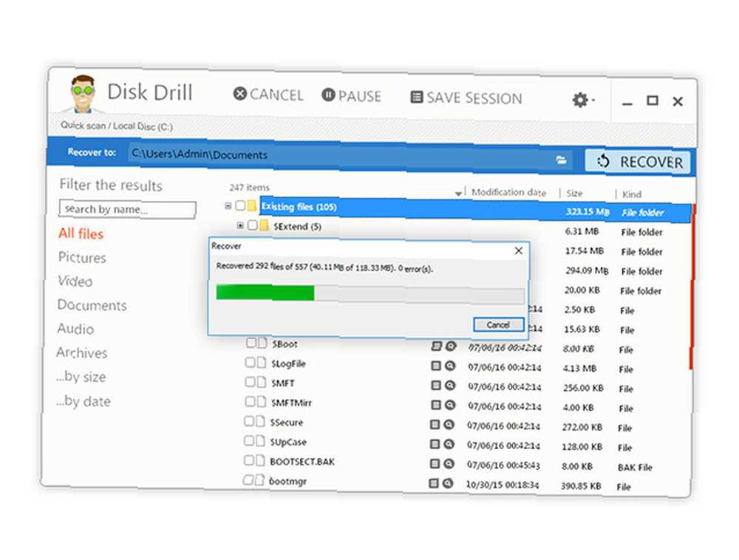Click SAVE SESSION
The image size is (739, 560).
point(466,98)
